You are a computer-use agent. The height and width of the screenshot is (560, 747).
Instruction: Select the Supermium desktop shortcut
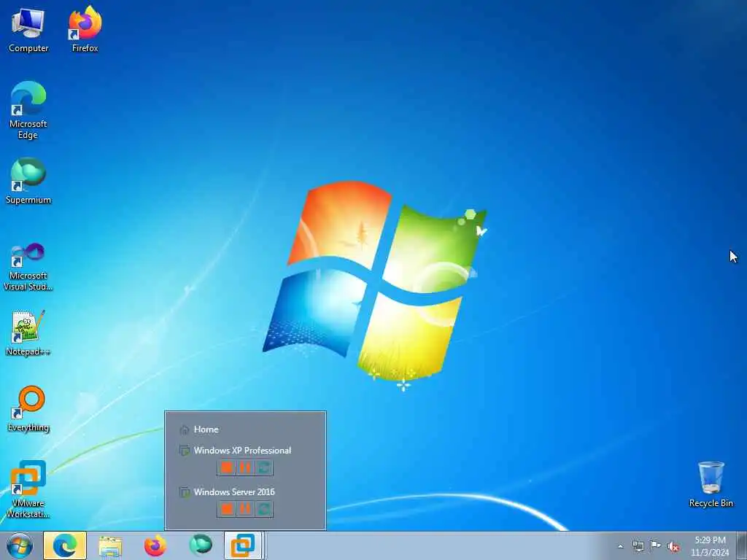coord(28,181)
